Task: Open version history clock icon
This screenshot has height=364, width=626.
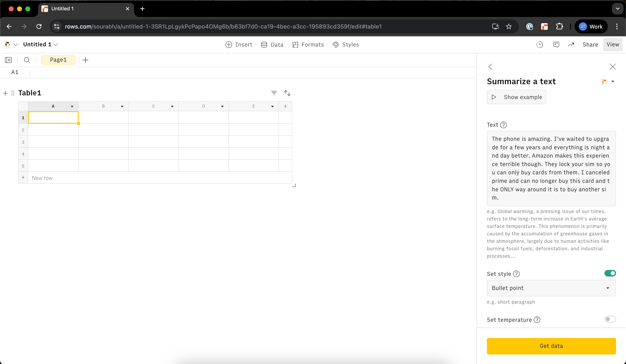Action: click(x=539, y=45)
